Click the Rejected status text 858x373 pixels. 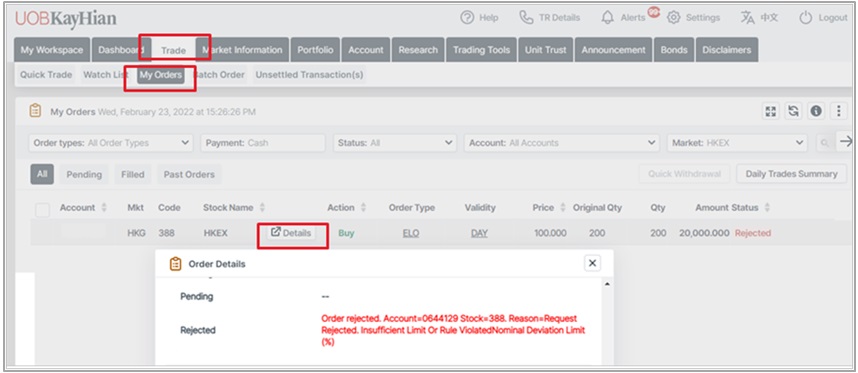pos(753,233)
